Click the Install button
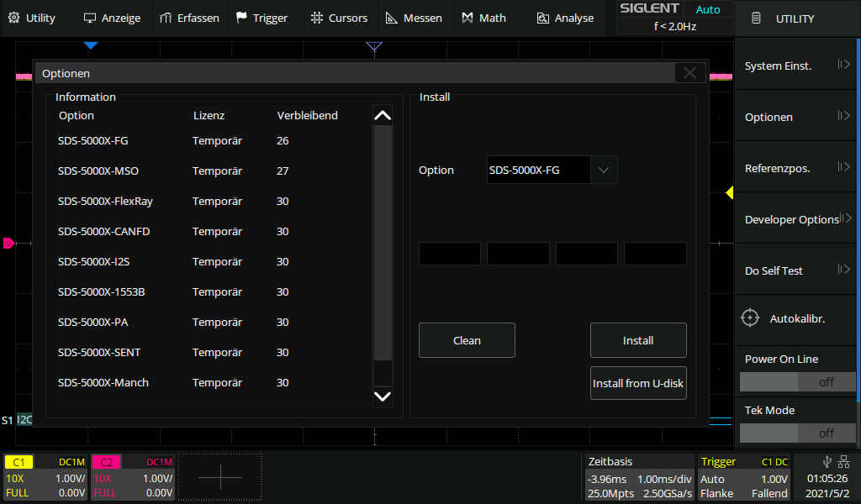This screenshot has height=504, width=861. click(x=638, y=340)
